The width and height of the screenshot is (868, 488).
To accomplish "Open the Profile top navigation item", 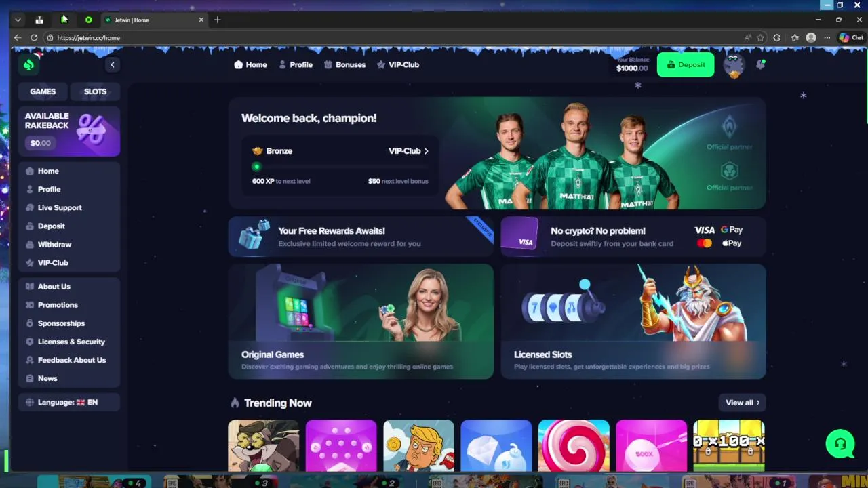I will pyautogui.click(x=296, y=64).
